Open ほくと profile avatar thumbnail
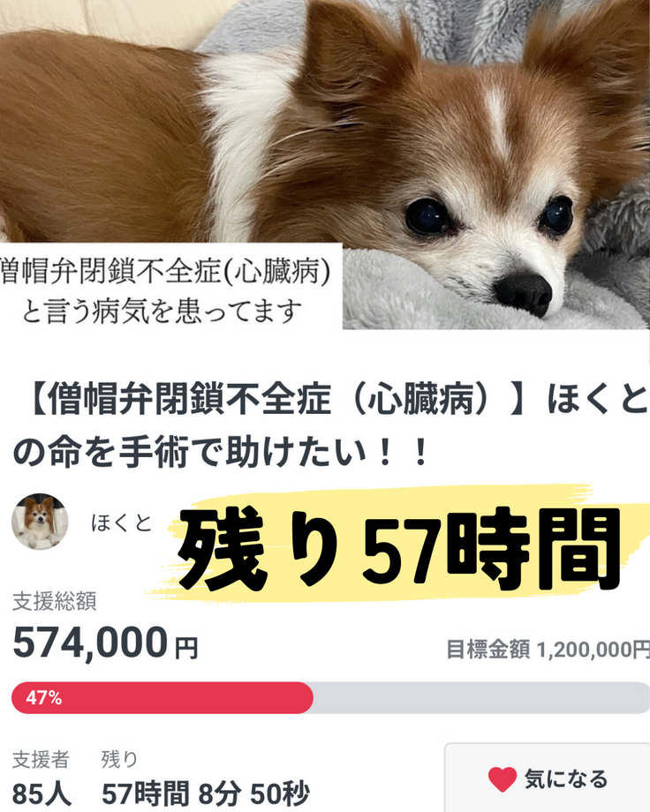The width and height of the screenshot is (650, 812). pos(40,522)
